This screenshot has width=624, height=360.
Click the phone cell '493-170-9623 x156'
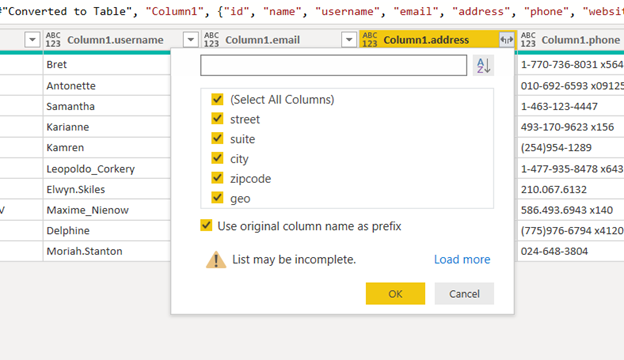pyautogui.click(x=571, y=127)
